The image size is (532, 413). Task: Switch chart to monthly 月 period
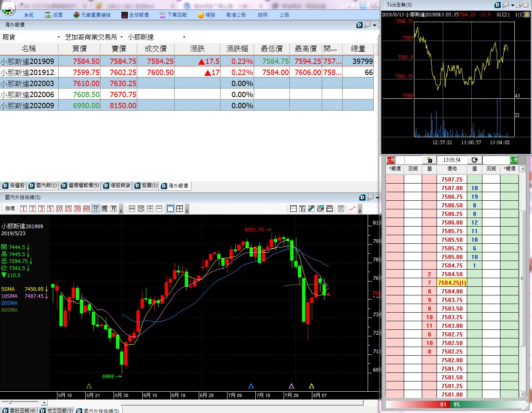(x=114, y=209)
